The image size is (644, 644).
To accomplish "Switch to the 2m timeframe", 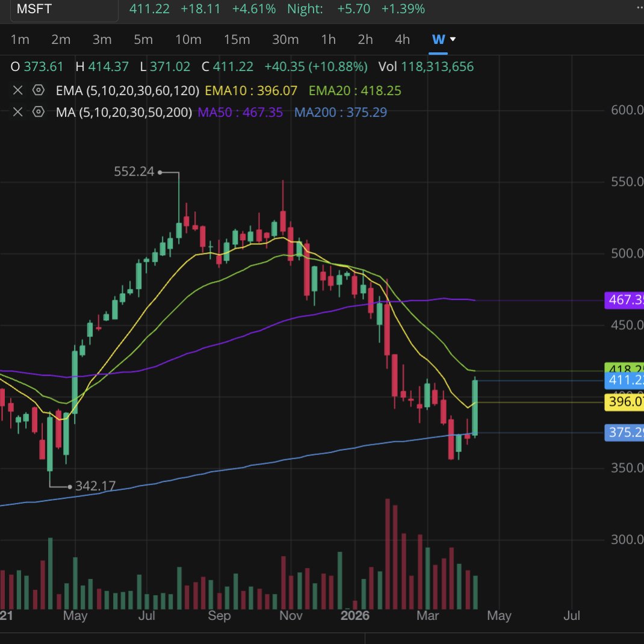I will [61, 40].
